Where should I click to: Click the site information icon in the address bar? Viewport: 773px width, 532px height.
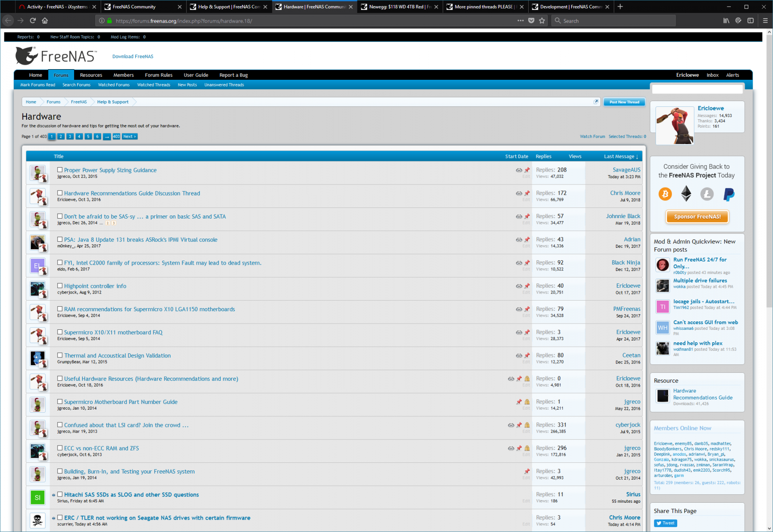click(102, 20)
